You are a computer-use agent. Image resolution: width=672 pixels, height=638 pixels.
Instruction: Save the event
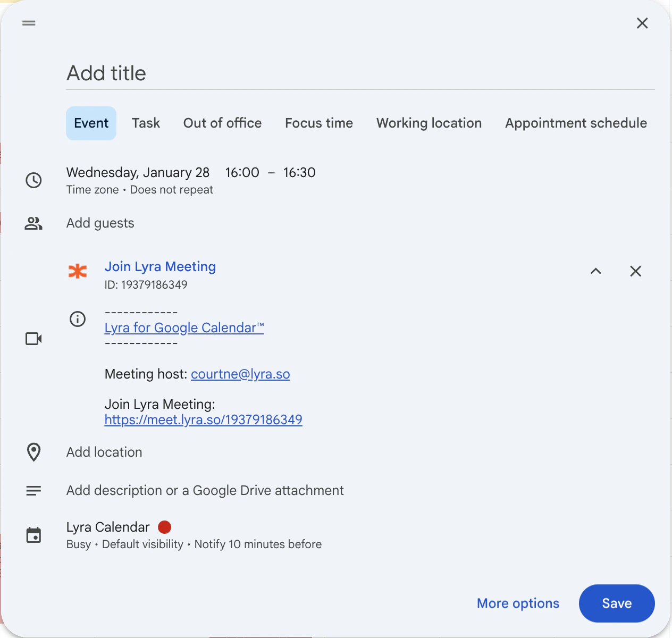pyautogui.click(x=617, y=603)
